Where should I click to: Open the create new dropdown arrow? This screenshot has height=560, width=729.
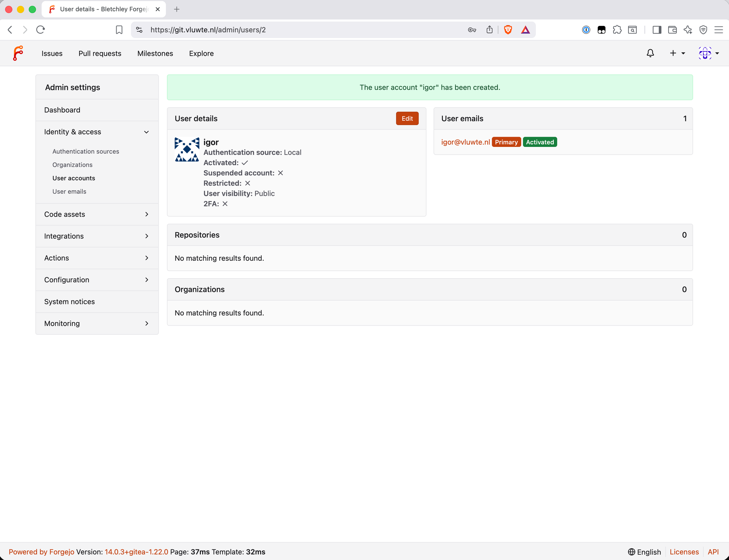click(682, 53)
